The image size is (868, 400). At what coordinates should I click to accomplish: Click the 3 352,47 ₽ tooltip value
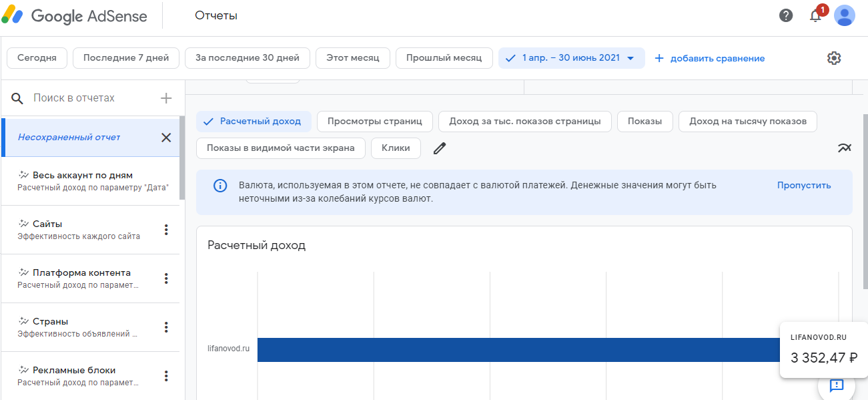824,358
